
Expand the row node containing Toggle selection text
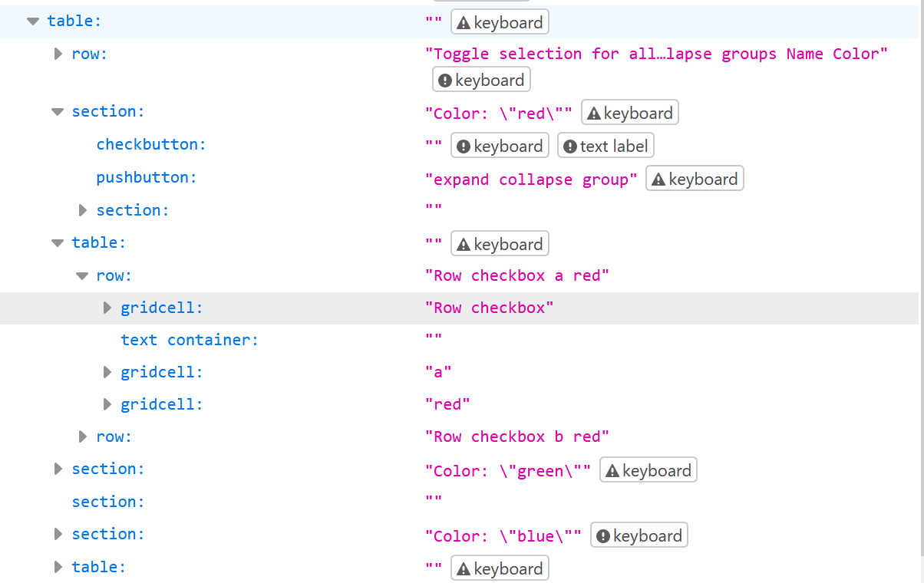(x=58, y=54)
